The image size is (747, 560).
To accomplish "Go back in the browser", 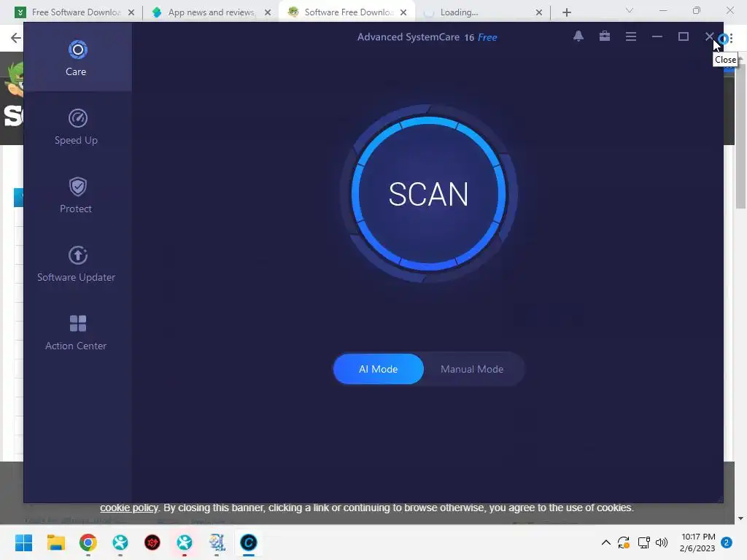I will 16,38.
